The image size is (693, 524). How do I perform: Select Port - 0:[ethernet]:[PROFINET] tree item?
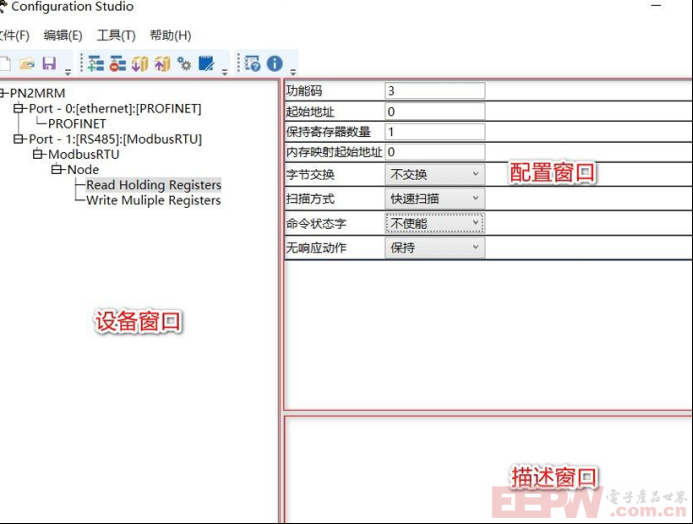coord(115,109)
